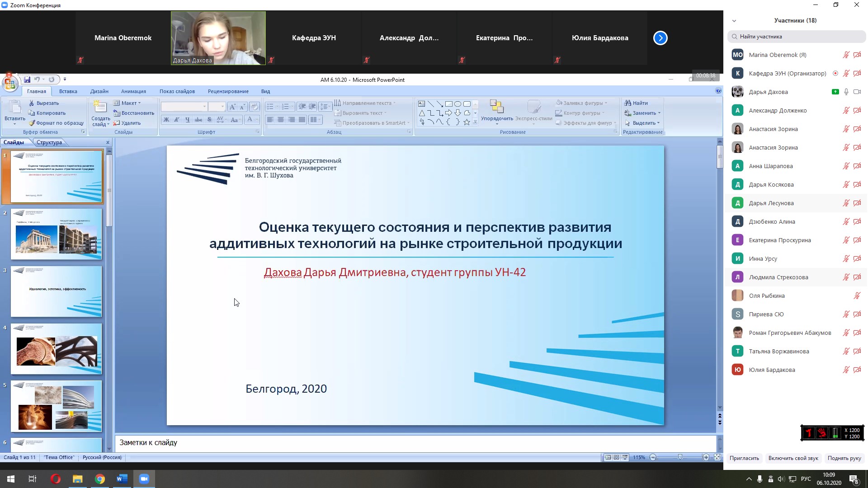
Task: Click the Save icon in quick access toolbar
Action: 27,80
